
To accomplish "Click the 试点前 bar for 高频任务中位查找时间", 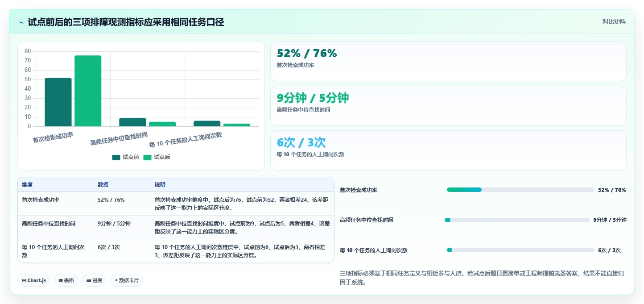I will (x=132, y=122).
